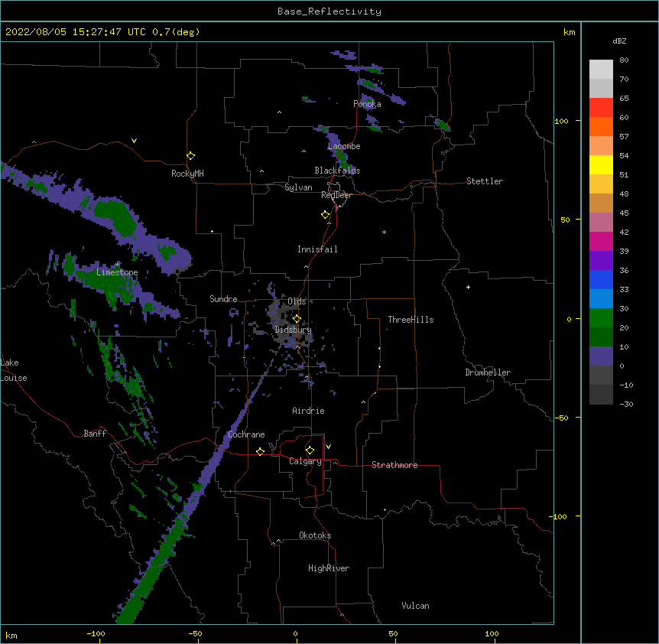Click the RedDeer city label
The height and width of the screenshot is (644, 659).
pos(336,195)
